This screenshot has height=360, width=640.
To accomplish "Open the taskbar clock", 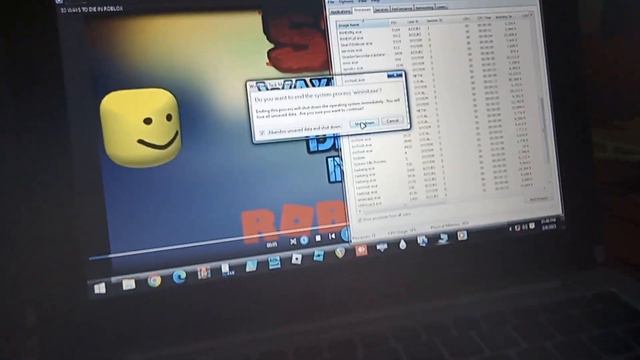I will [548, 224].
